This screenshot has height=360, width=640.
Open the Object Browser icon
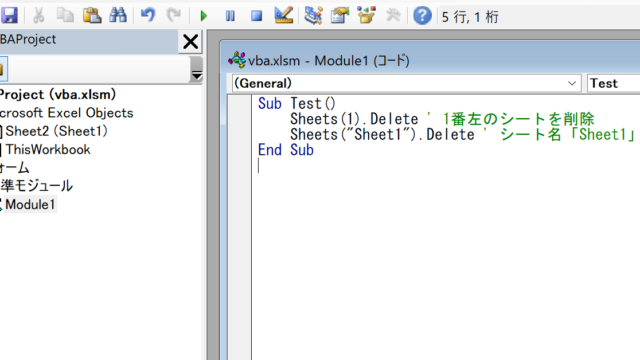click(366, 16)
